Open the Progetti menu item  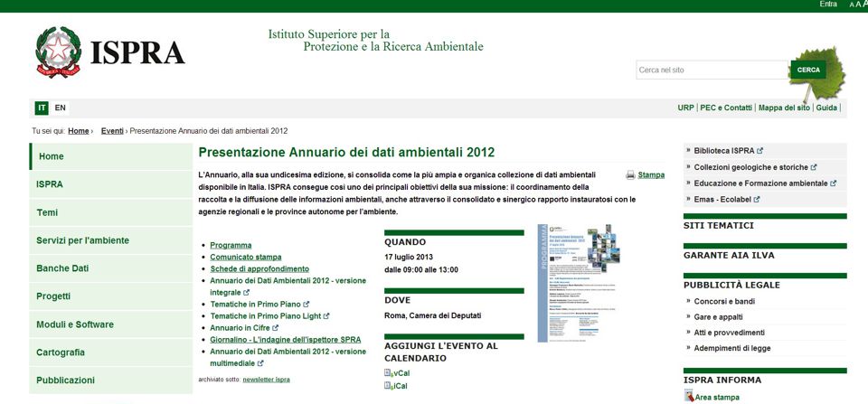tap(110, 296)
